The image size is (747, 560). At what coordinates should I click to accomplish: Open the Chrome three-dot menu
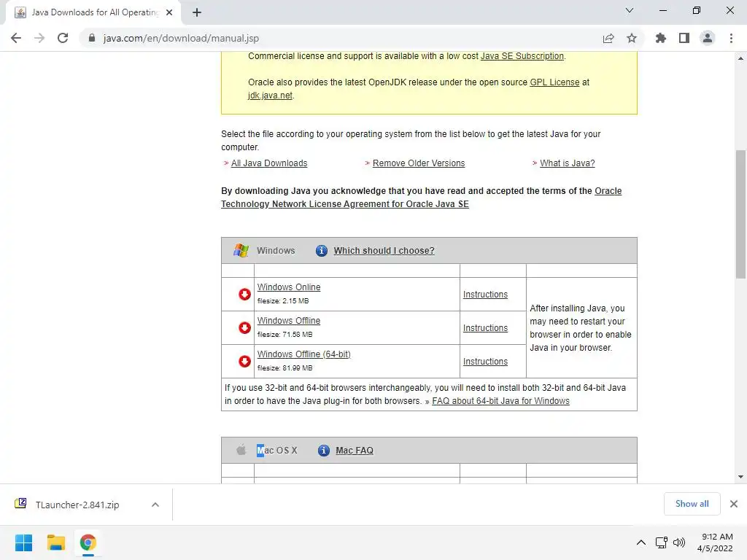(x=731, y=38)
